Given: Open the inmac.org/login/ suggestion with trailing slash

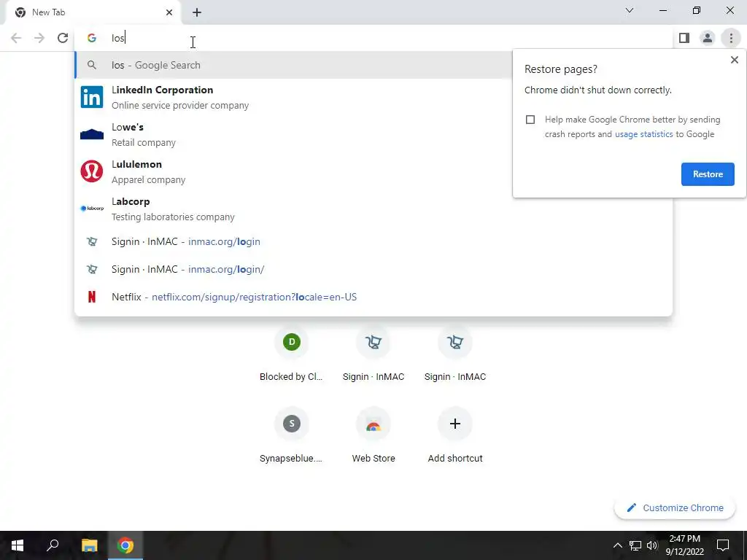Looking at the screenshot, I should tap(373, 269).
